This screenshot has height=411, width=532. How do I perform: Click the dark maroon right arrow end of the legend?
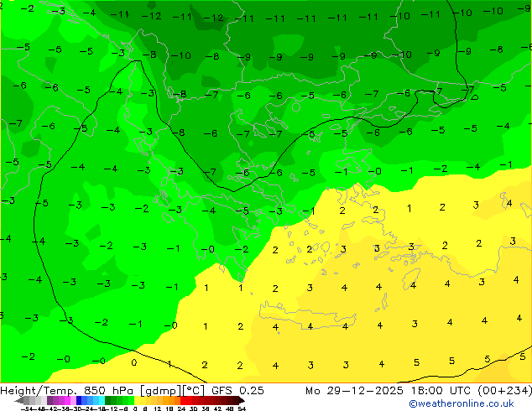pyautogui.click(x=241, y=401)
